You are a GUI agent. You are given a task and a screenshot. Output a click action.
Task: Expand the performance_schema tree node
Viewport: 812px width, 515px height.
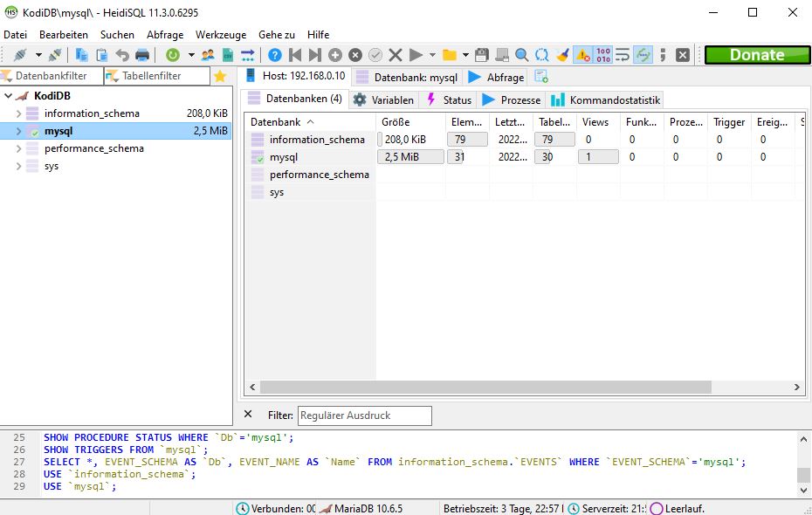(18, 148)
